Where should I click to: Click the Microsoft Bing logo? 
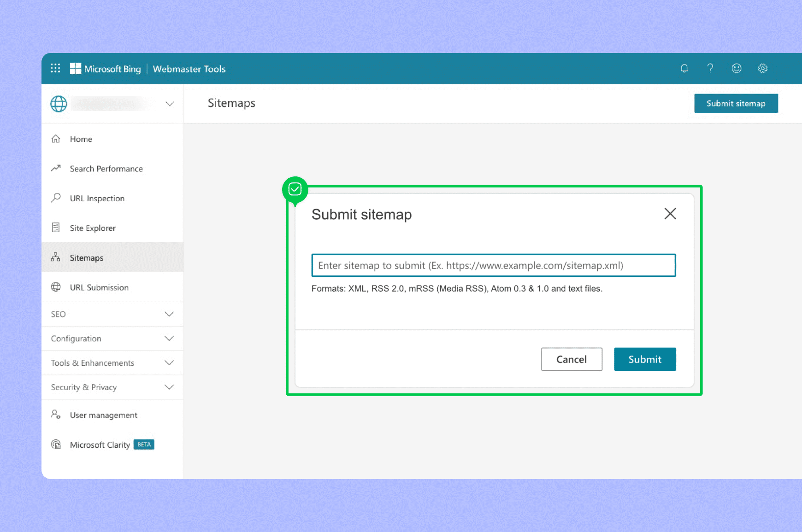tap(106, 69)
